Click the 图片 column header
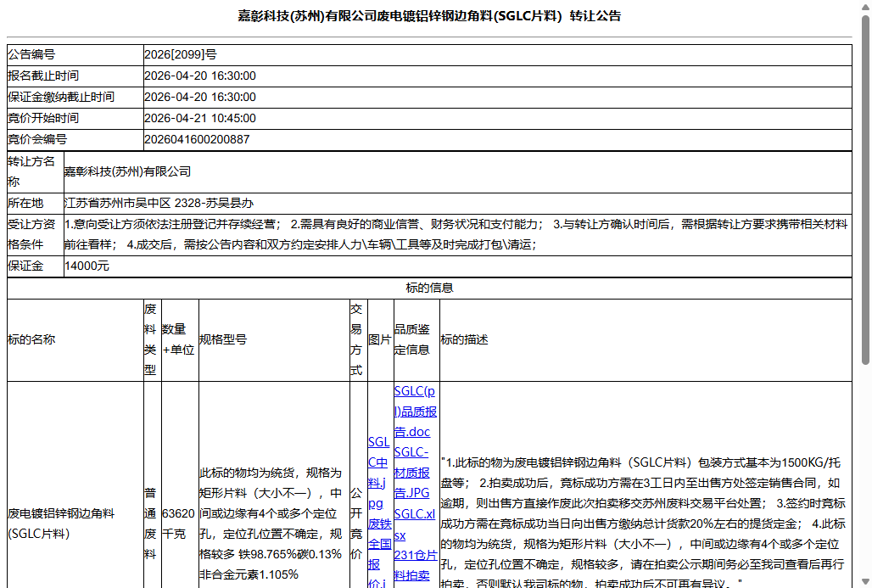Screen dimensions: 872x588 coord(380,339)
